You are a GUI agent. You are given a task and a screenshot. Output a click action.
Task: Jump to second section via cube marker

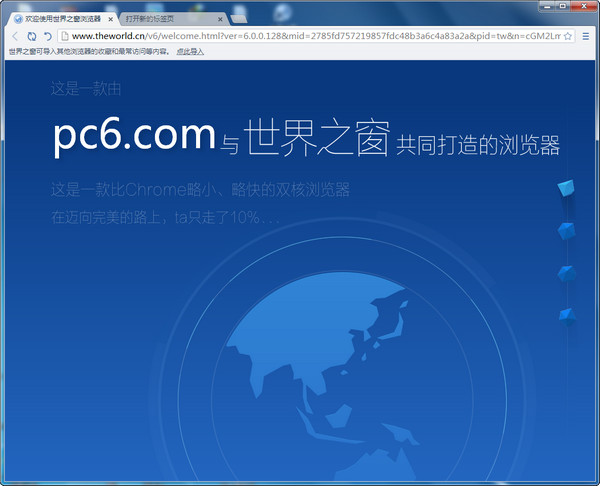pos(567,231)
